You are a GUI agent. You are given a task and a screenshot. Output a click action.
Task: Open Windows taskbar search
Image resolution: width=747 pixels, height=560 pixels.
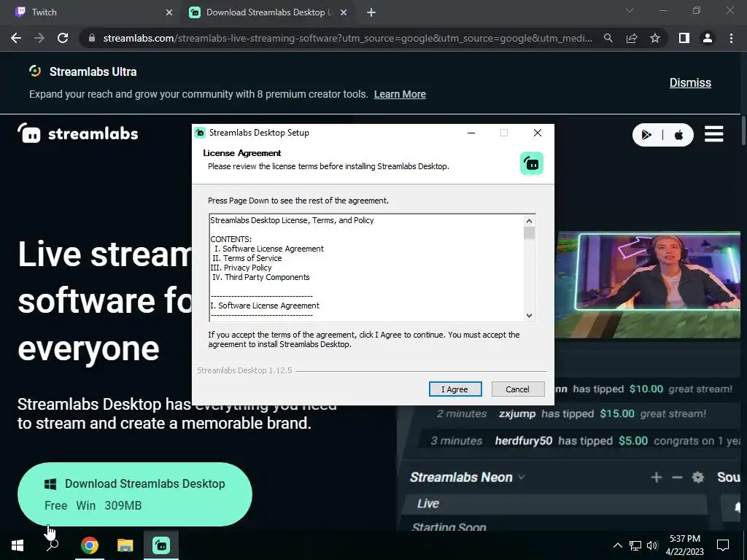tap(53, 545)
